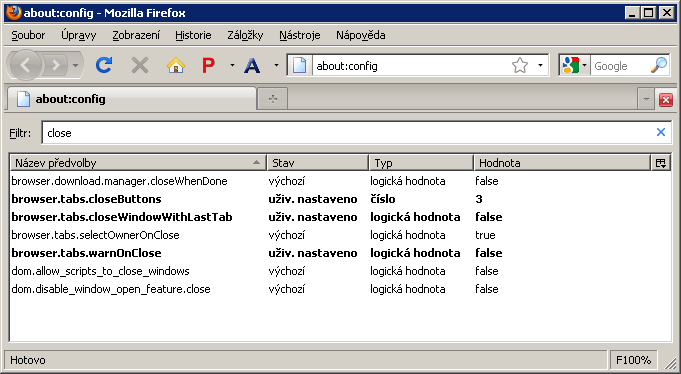Sort by the Stav column header
This screenshot has height=374, width=681.
point(317,163)
